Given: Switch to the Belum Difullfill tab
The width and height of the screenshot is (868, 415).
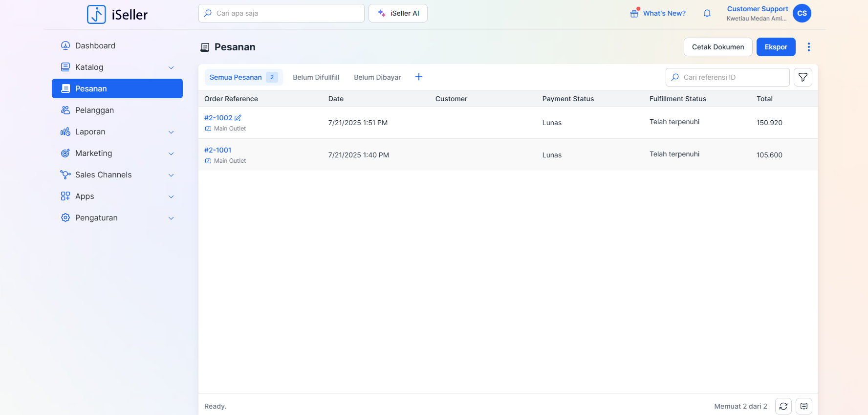Looking at the screenshot, I should 316,77.
